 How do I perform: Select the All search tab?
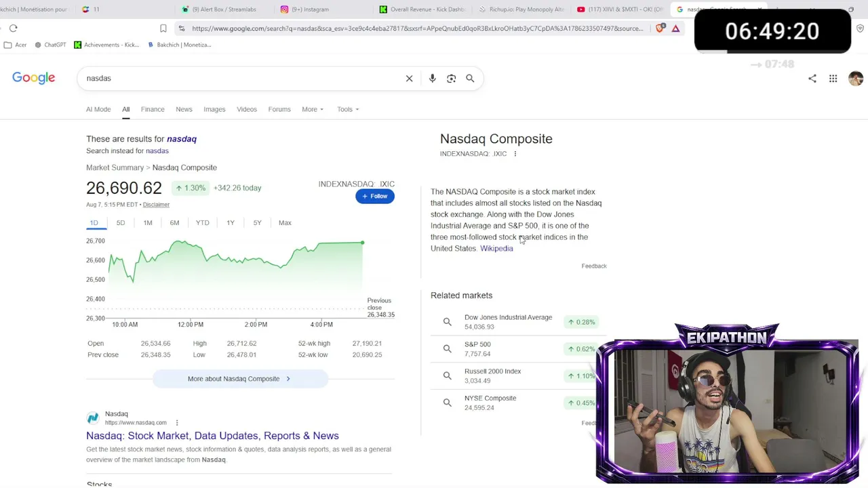click(x=125, y=109)
